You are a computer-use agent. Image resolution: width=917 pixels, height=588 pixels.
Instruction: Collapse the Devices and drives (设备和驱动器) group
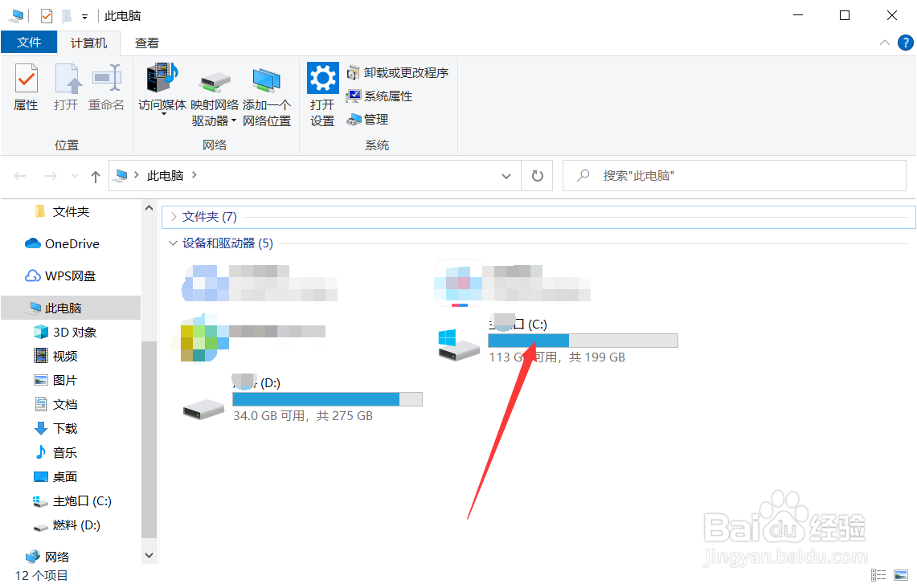(x=173, y=243)
